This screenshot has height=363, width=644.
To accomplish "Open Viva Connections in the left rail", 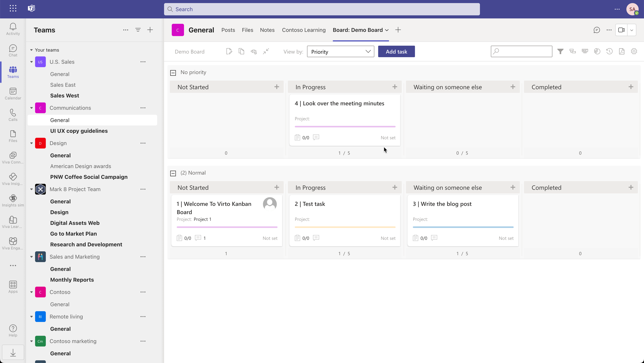I will (x=13, y=158).
